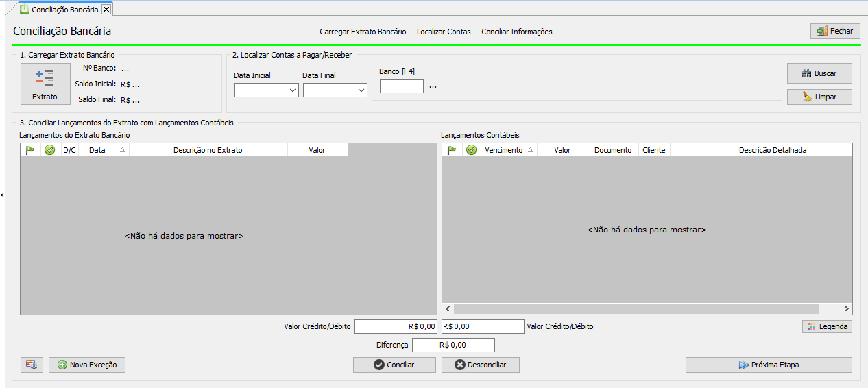Click the Banco [F4] input field
This screenshot has width=868, height=388.
(401, 86)
